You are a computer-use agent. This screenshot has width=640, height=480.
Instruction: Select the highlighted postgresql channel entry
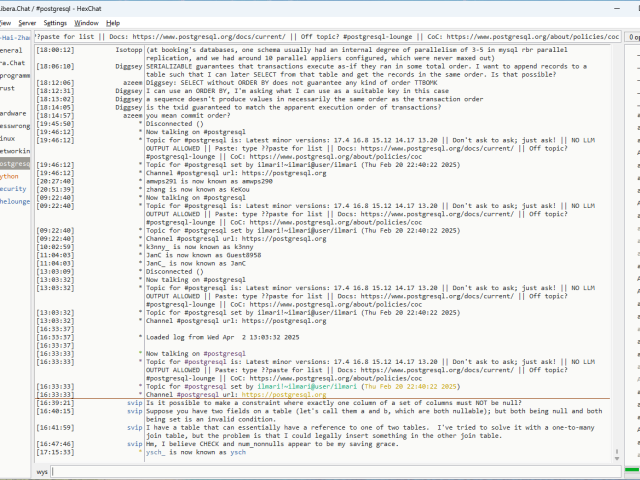coord(14,163)
